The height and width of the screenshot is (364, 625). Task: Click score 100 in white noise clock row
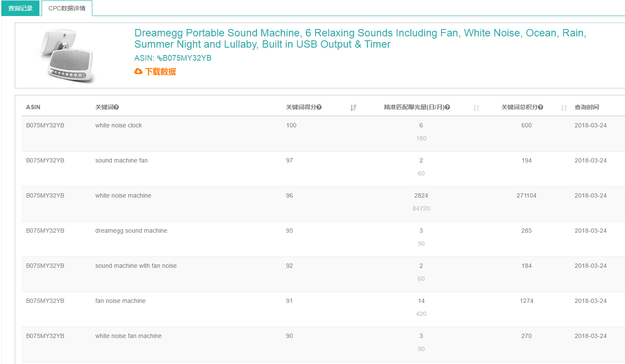(x=291, y=125)
